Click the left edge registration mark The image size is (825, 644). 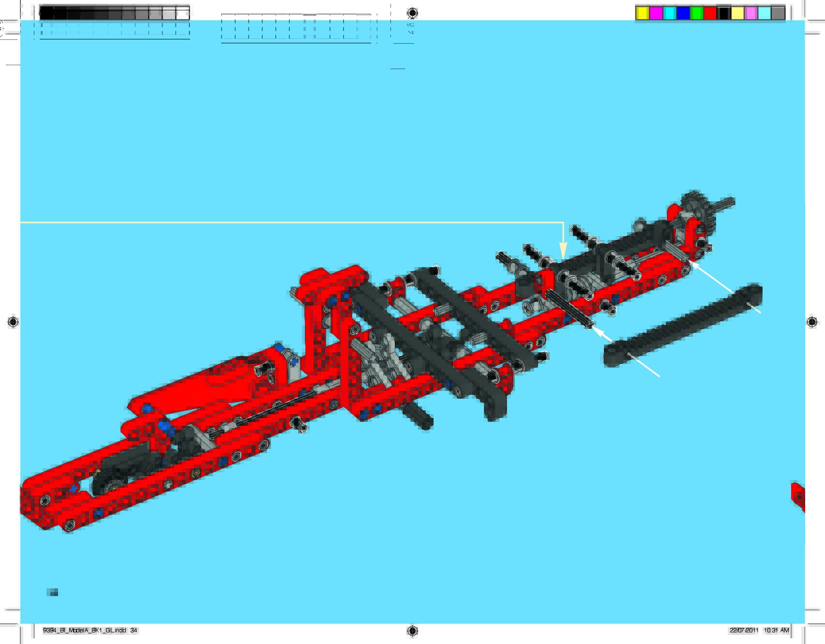click(13, 322)
